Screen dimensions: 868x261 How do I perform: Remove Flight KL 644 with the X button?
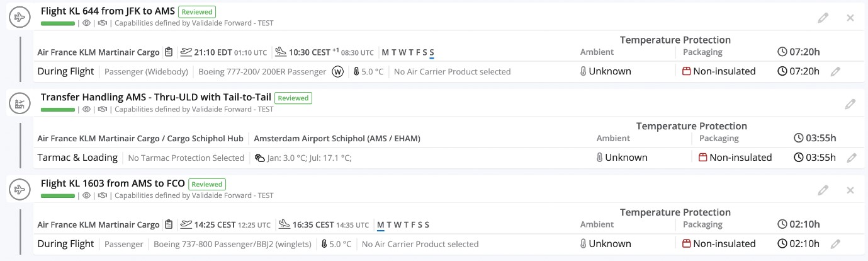pos(850,18)
